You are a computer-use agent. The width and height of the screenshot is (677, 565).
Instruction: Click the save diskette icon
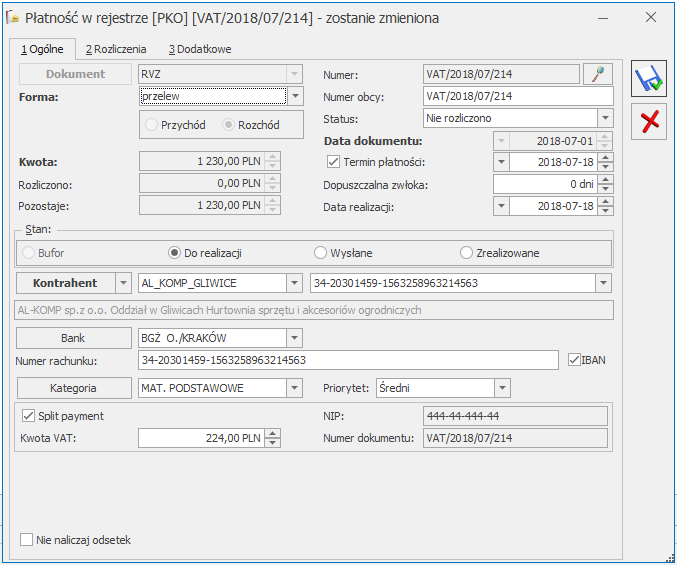649,79
